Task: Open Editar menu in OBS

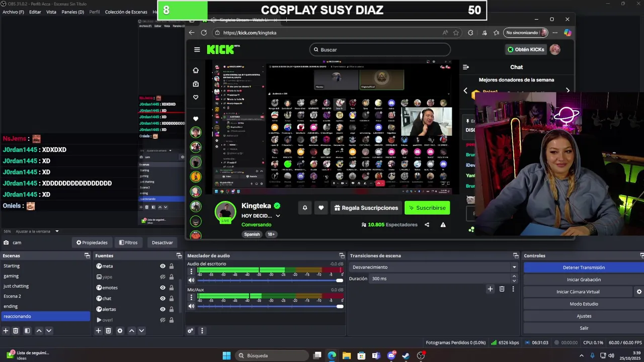Action: coord(35,12)
